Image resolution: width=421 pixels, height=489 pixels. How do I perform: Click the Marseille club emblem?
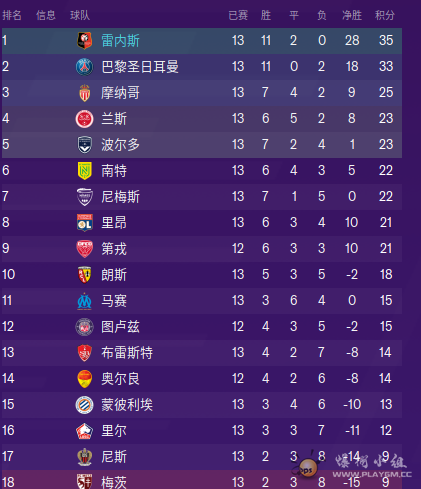(85, 301)
